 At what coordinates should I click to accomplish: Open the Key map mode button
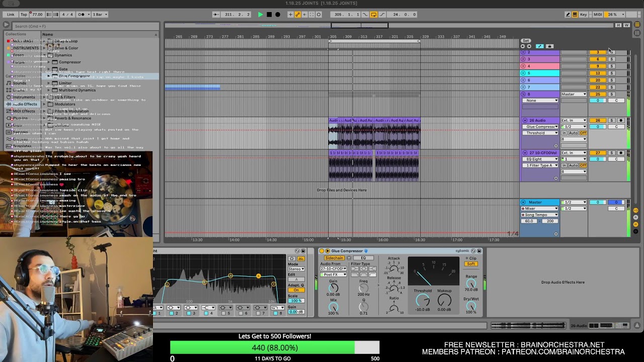coord(584,15)
